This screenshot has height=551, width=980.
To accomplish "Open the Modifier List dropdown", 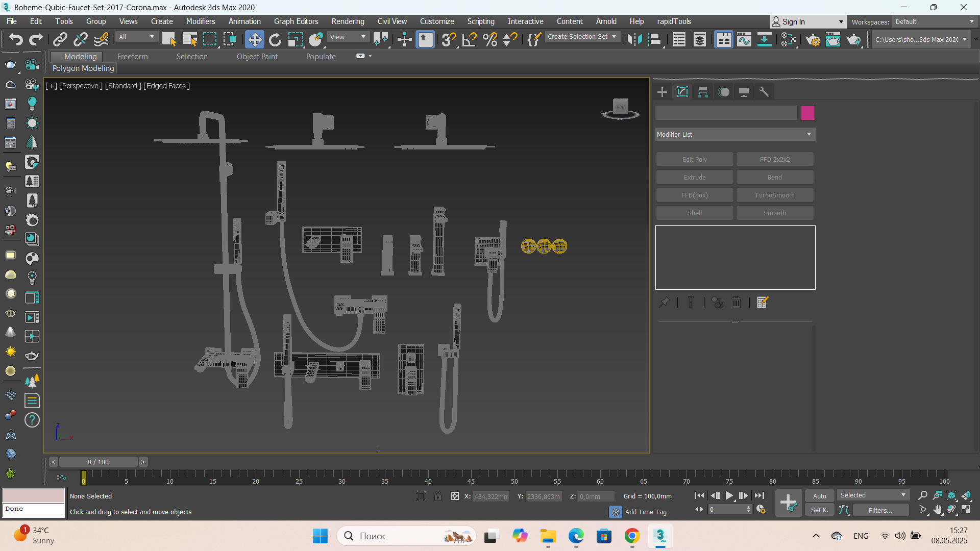I will pyautogui.click(x=735, y=134).
